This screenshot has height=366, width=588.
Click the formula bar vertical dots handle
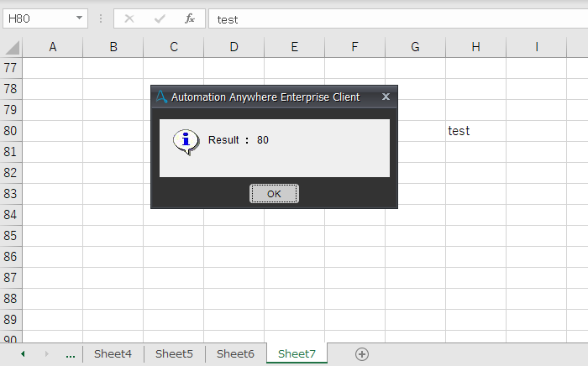tap(101, 18)
